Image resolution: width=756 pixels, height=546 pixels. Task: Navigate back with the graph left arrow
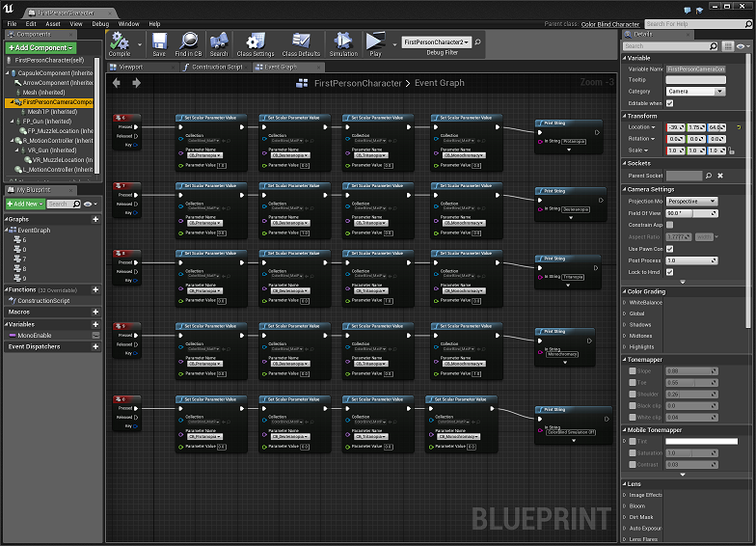[117, 83]
